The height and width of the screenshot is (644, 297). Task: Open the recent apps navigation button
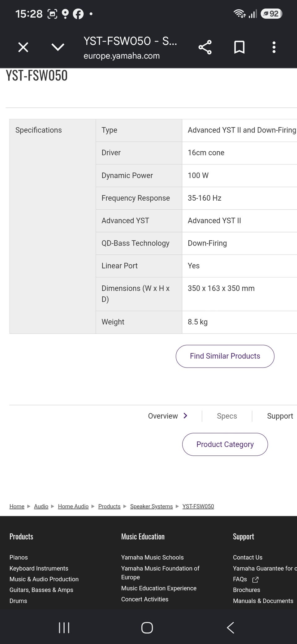click(x=64, y=628)
